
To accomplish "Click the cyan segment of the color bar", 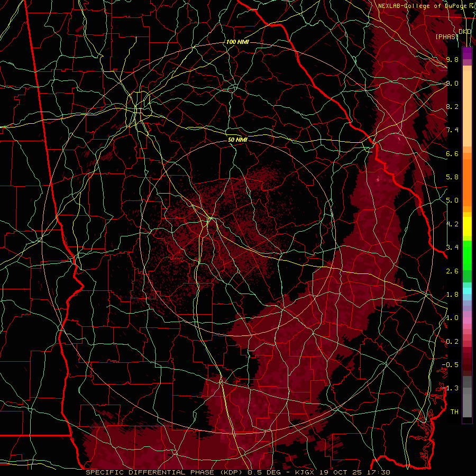I will click(467, 291).
